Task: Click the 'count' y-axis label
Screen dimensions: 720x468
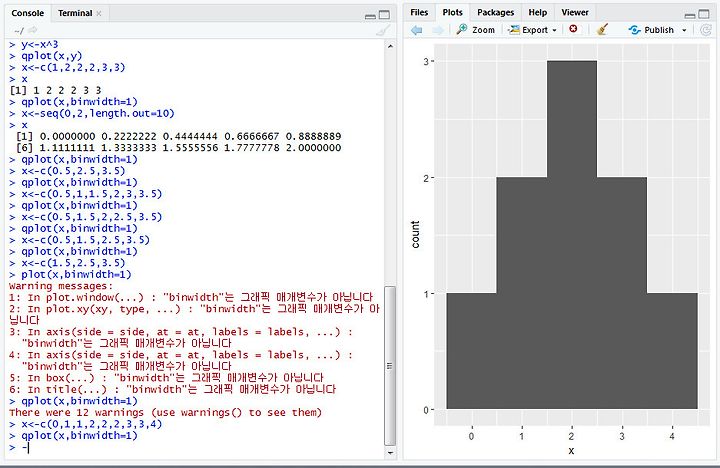Action: pyautogui.click(x=415, y=235)
